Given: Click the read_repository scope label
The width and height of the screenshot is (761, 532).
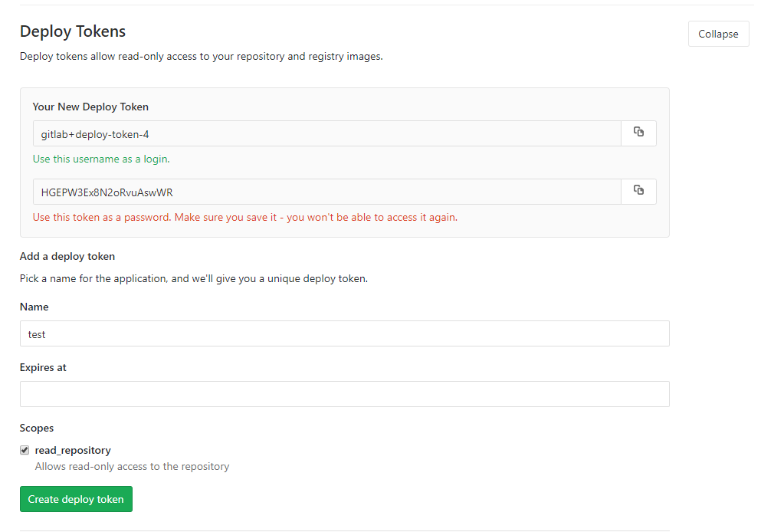Looking at the screenshot, I should coord(73,450).
